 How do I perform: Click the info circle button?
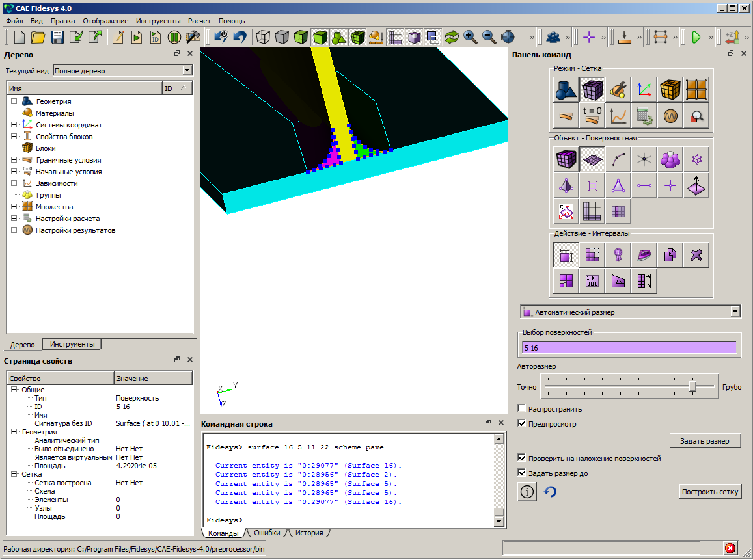[527, 492]
